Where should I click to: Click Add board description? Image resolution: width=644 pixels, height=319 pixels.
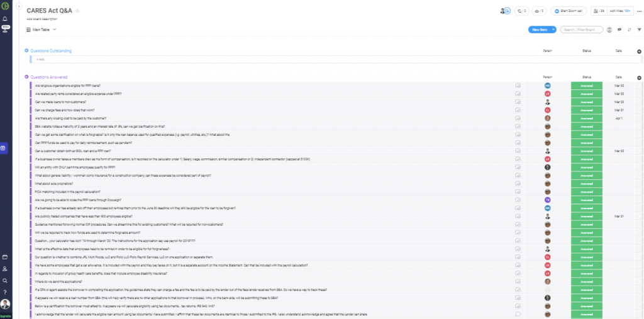pos(42,19)
